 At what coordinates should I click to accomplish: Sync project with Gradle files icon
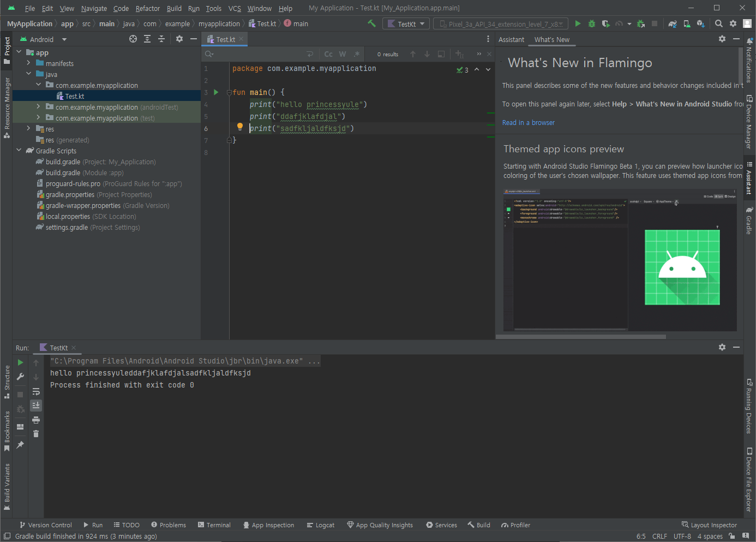[x=673, y=23]
